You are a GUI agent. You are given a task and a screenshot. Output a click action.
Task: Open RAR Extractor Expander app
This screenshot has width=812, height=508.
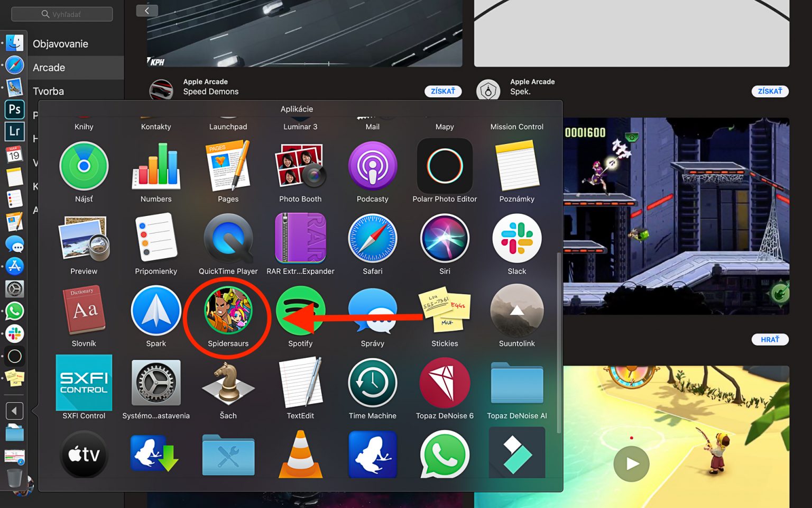click(300, 239)
